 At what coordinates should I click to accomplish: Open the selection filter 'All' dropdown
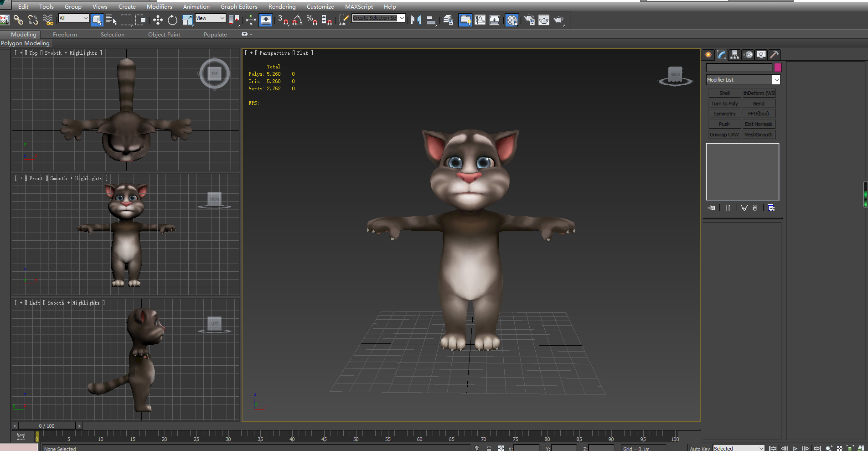point(73,18)
